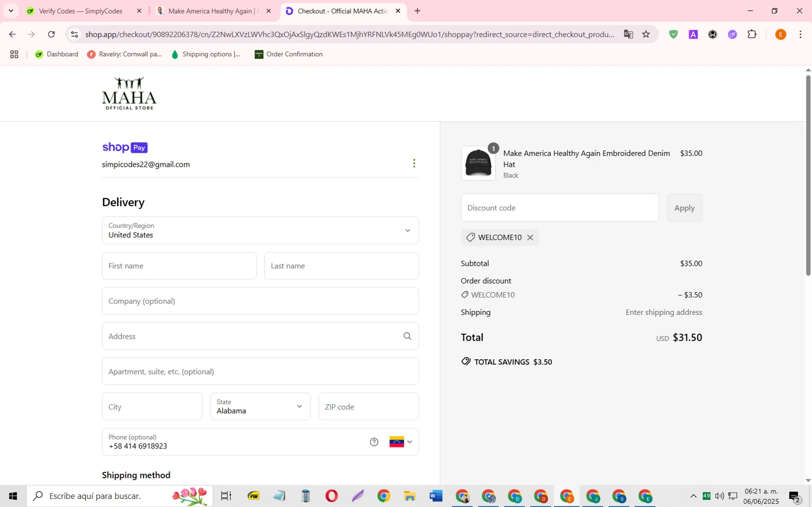Open the green shield extension

click(x=673, y=35)
